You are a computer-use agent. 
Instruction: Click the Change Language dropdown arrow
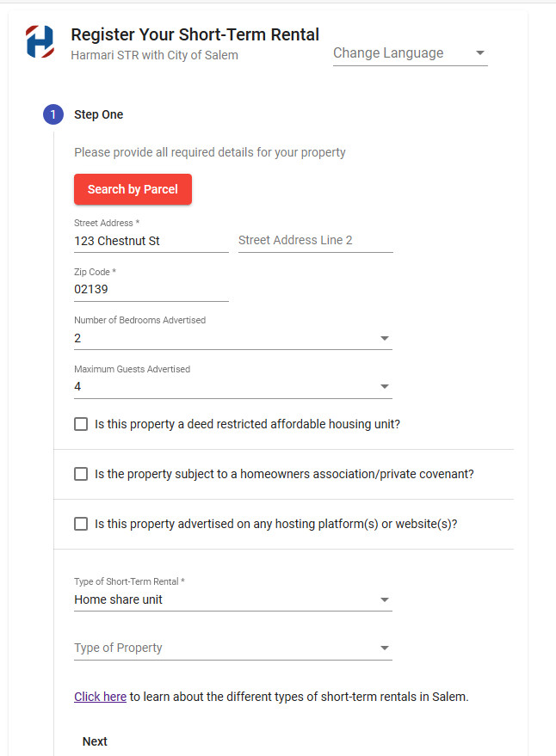tap(479, 52)
